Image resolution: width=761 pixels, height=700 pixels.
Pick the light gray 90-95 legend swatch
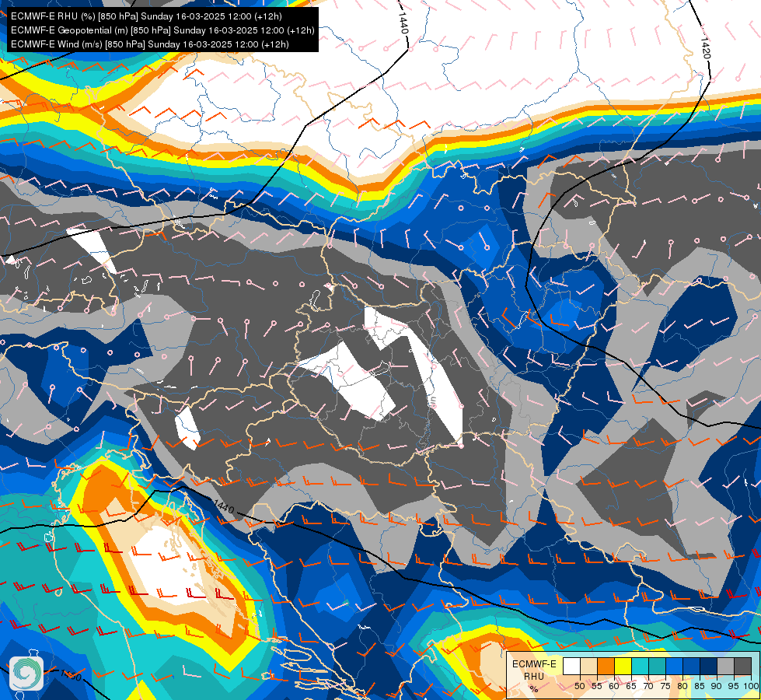725,666
